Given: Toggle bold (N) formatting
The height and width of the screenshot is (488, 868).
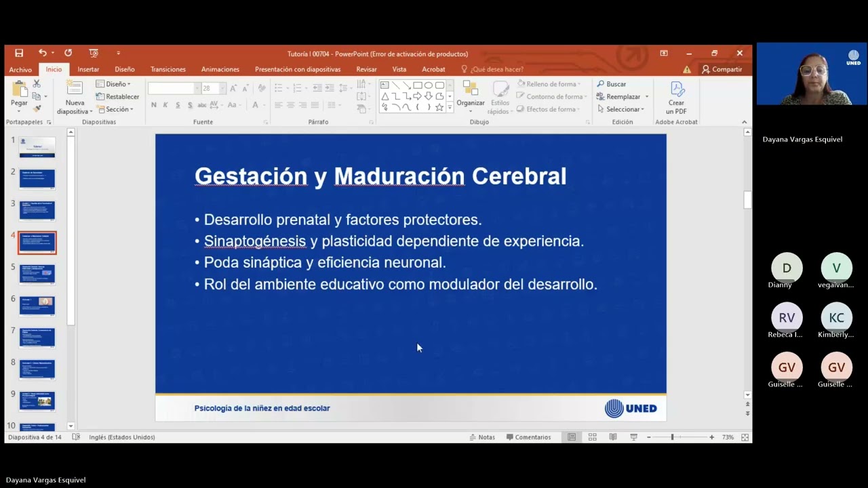Looking at the screenshot, I should 154,105.
